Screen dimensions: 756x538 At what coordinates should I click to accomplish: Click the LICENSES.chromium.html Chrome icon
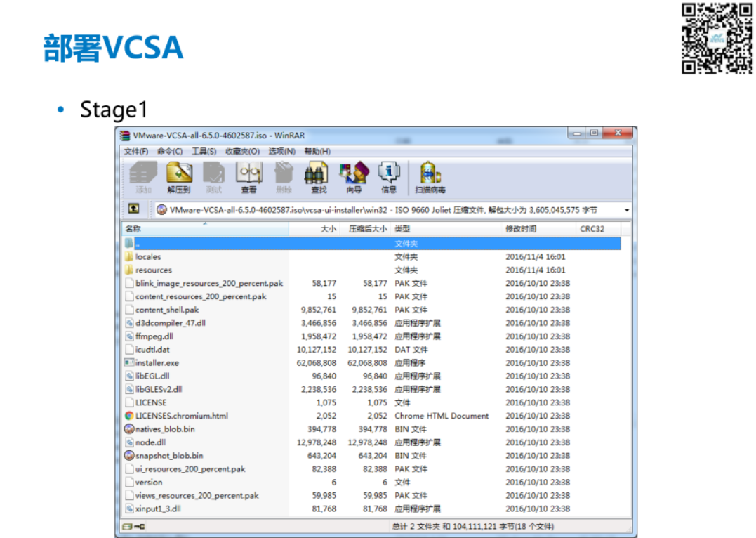click(x=129, y=416)
